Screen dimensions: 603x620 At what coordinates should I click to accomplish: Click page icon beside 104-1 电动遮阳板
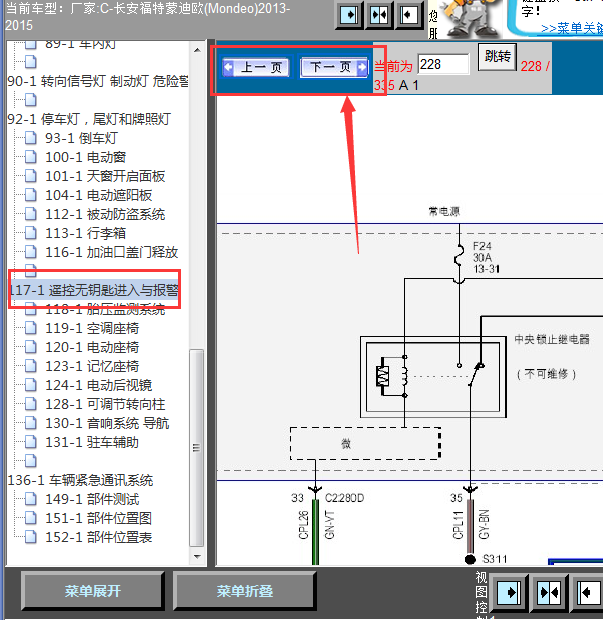coord(31,195)
